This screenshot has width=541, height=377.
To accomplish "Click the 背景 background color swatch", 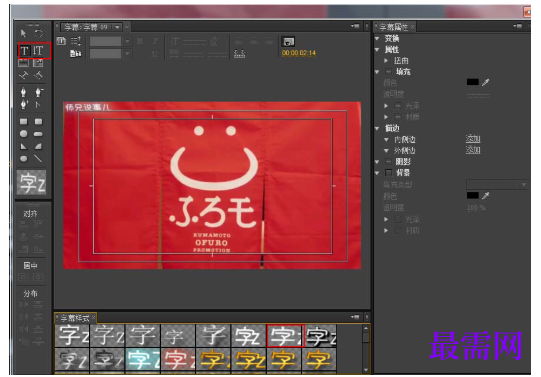I will point(472,195).
